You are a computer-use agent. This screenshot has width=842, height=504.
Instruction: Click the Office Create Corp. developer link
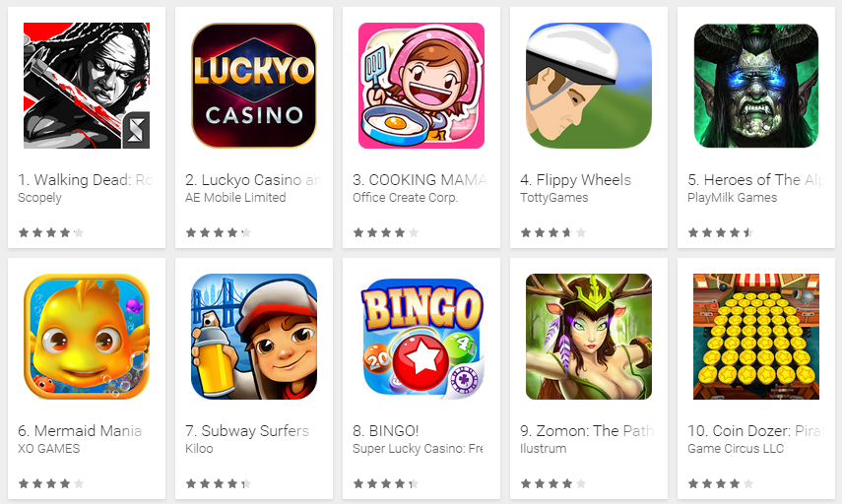[x=406, y=198]
